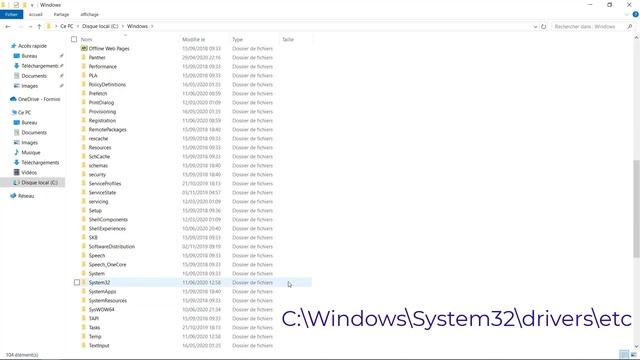Switch to details view icon in status bar
Screen dimensions: 640x360
(x=624, y=354)
